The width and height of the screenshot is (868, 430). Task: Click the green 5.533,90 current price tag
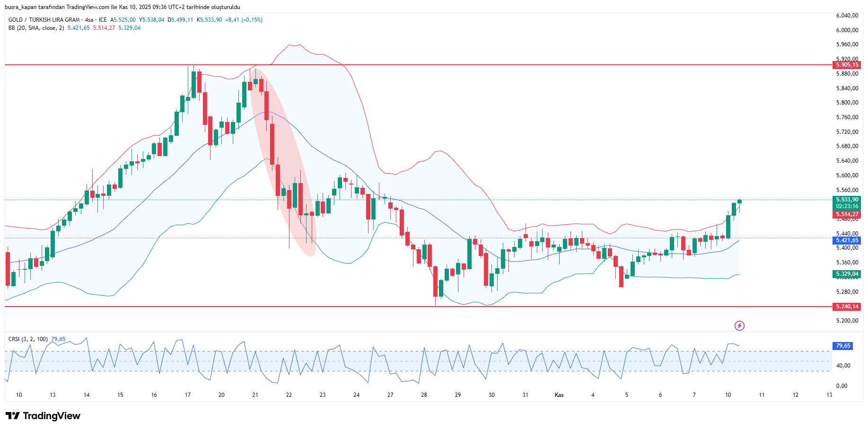tap(846, 200)
